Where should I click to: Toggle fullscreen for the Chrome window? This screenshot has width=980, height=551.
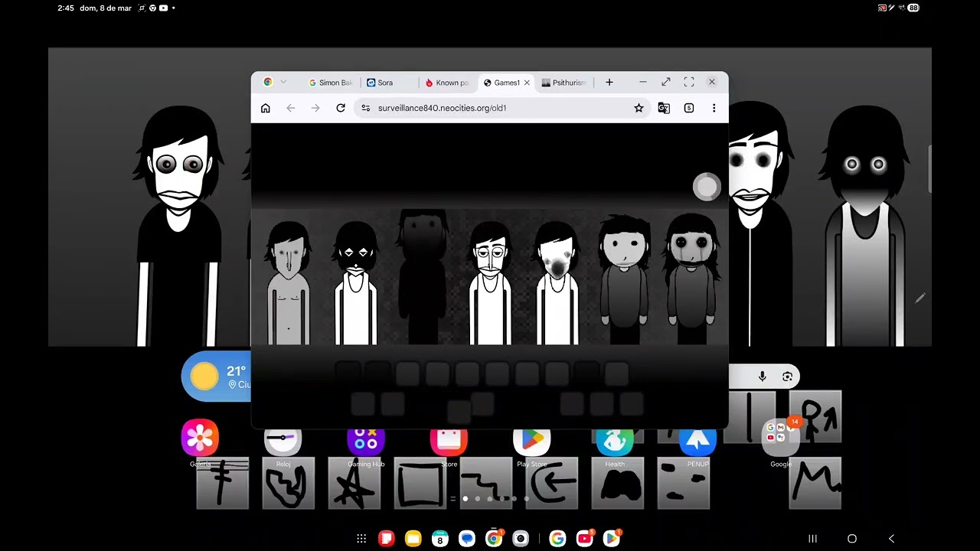689,82
